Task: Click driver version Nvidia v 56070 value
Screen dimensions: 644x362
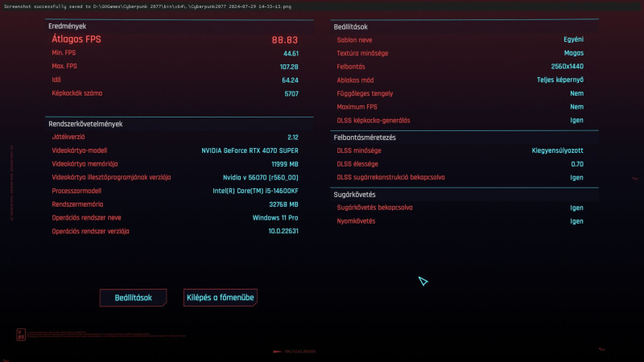Action: click(x=260, y=178)
